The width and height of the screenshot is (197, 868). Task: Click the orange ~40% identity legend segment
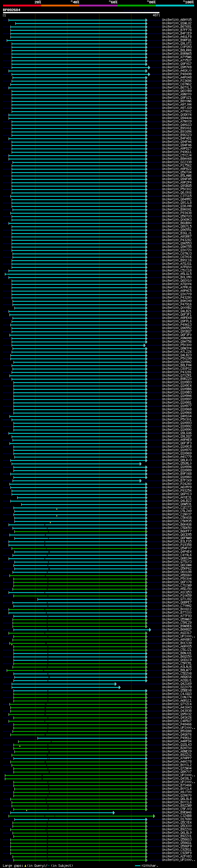(x=60, y=6)
